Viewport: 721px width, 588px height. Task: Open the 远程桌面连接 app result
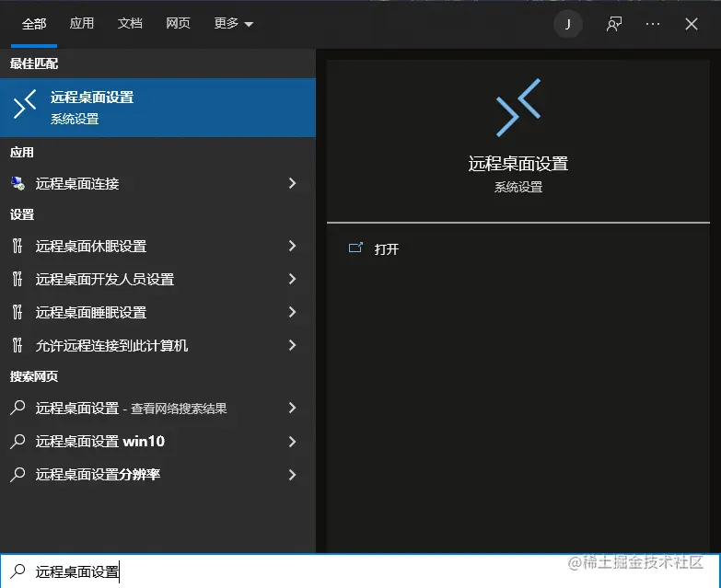point(157,183)
